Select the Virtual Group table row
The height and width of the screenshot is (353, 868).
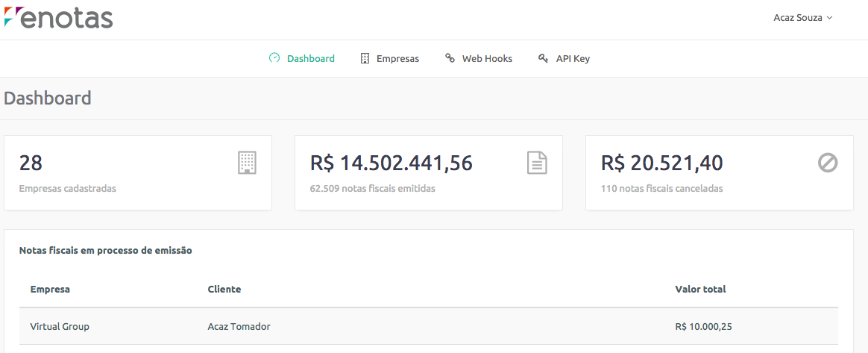(x=429, y=326)
